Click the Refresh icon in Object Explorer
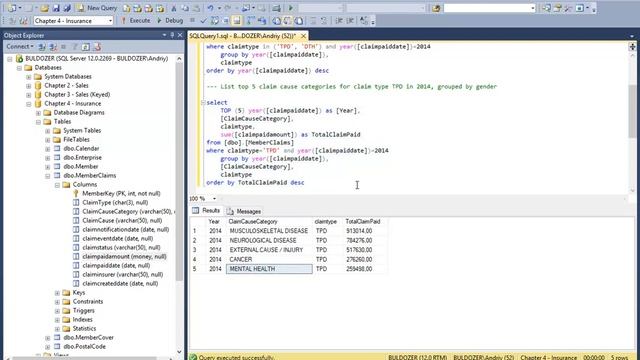Viewport: 640px width, 360px height. click(x=86, y=47)
